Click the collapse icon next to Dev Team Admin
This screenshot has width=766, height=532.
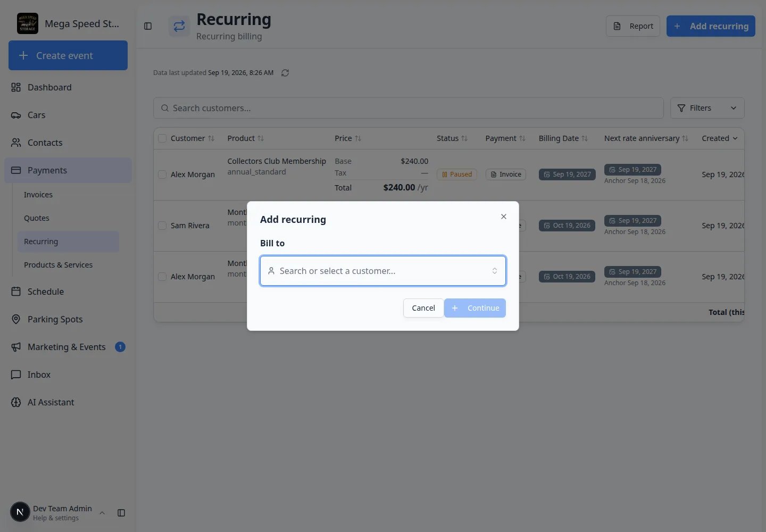(121, 513)
